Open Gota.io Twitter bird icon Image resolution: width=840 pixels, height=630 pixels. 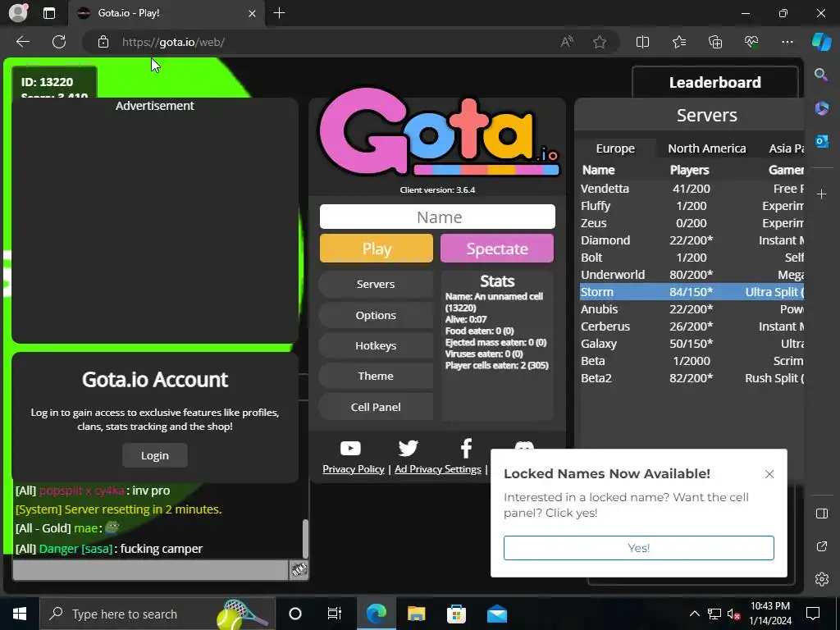[409, 448]
